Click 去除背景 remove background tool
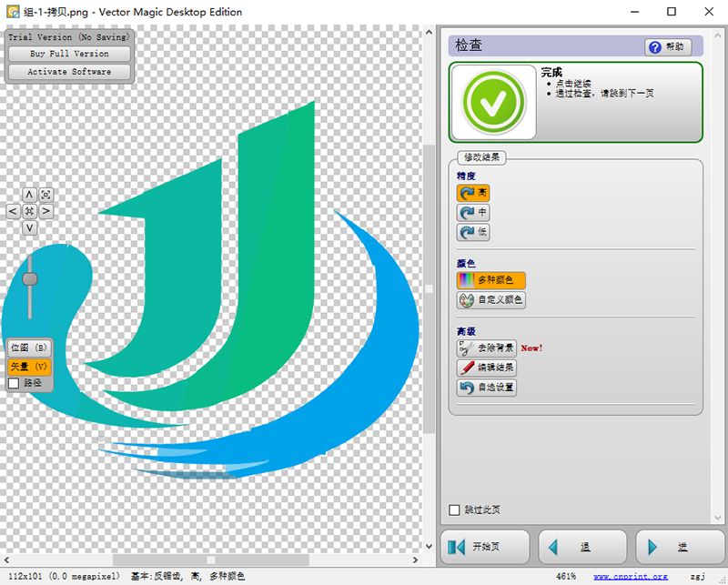728x585 pixels. (486, 348)
